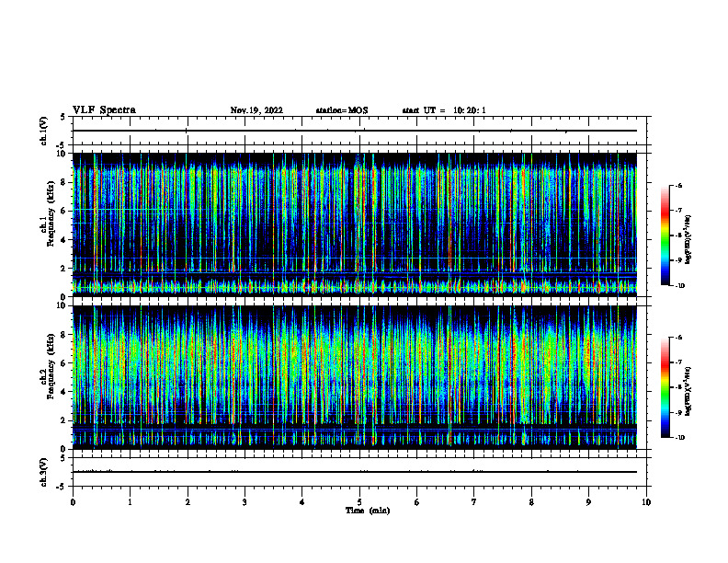Click x-axis tick label "0" under Time axis
The height and width of the screenshot is (563, 728).
point(73,502)
